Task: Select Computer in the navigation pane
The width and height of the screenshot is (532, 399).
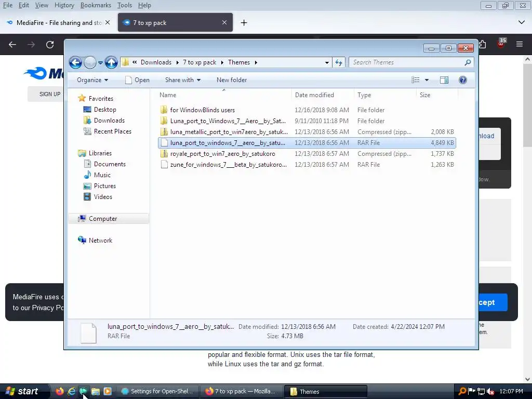Action: click(109, 219)
